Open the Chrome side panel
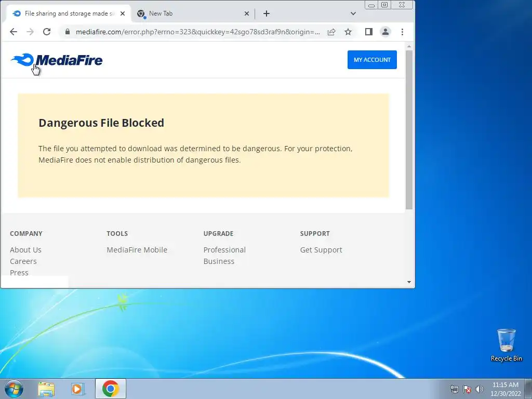The width and height of the screenshot is (532, 399). point(369,32)
